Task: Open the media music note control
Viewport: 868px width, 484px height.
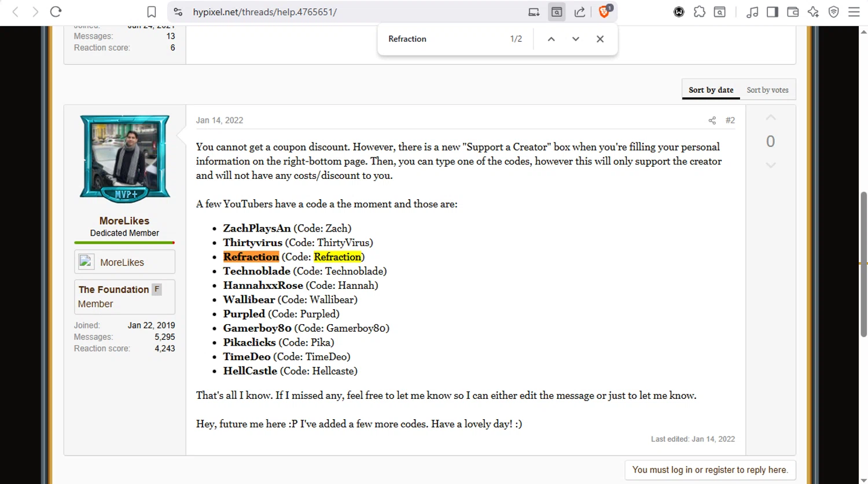Action: (x=752, y=12)
